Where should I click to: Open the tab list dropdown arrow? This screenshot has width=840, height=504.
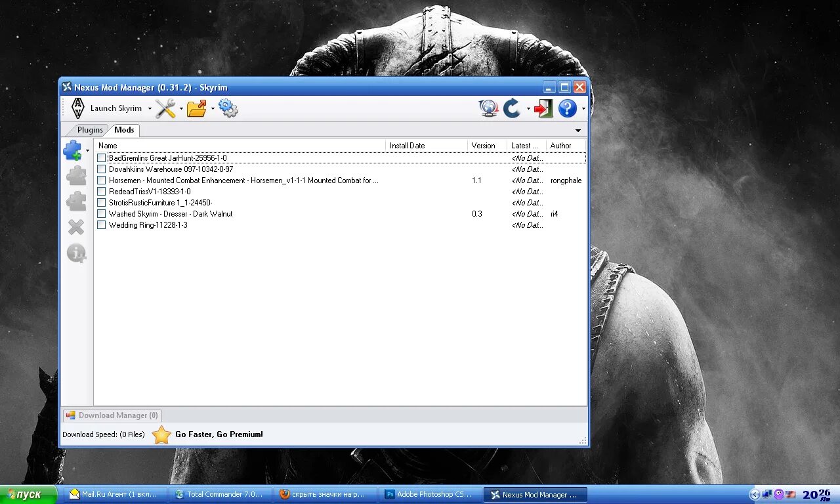[x=578, y=131]
